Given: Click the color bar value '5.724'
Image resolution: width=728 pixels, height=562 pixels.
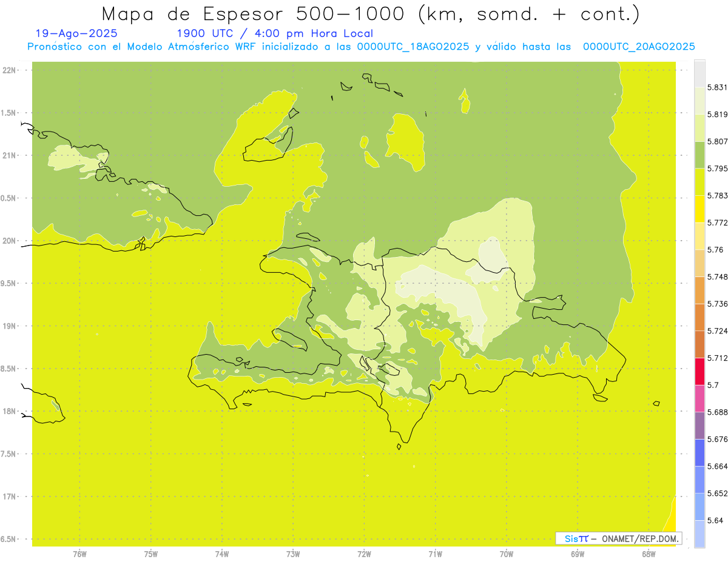Looking at the screenshot, I should coord(718,331).
